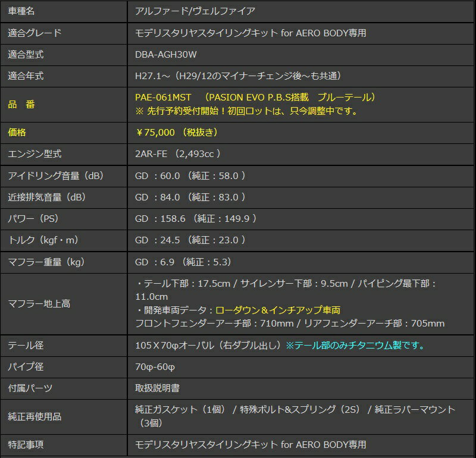Click the yellow 品番 label
476x458 pixels.
[x=21, y=104]
